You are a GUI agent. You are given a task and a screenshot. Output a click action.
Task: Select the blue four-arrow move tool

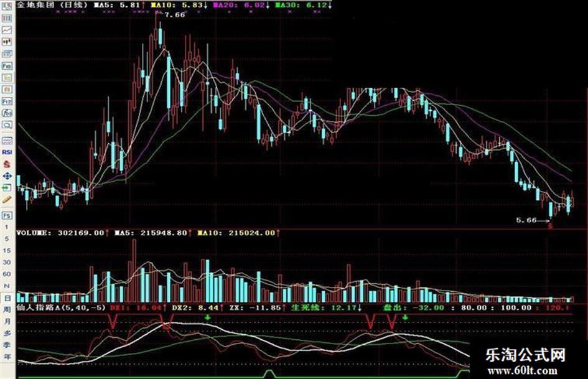(7, 175)
